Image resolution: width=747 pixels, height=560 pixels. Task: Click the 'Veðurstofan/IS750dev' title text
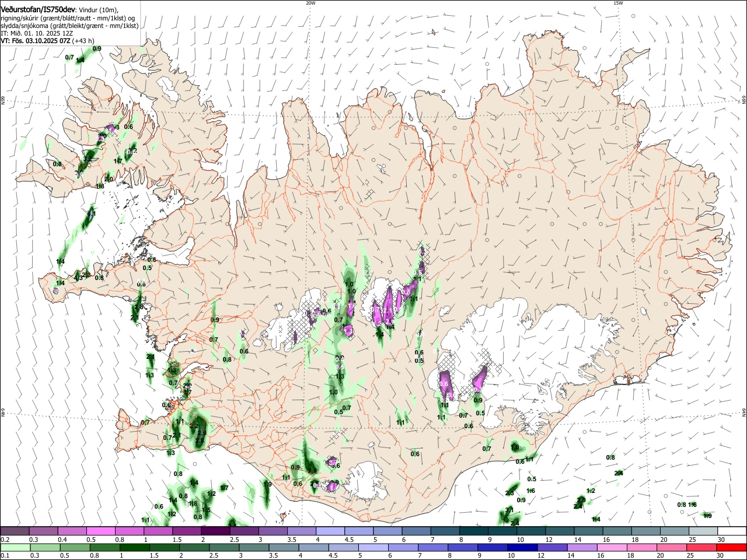coord(38,9)
